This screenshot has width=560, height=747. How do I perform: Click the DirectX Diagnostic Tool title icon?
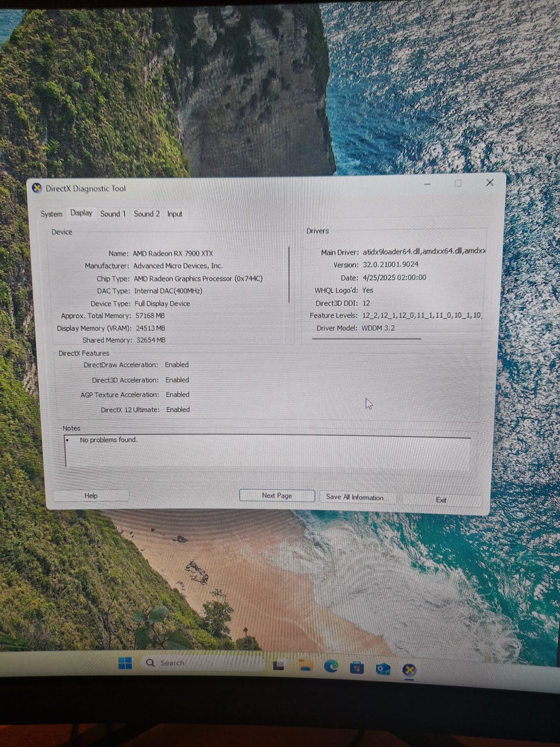click(37, 188)
